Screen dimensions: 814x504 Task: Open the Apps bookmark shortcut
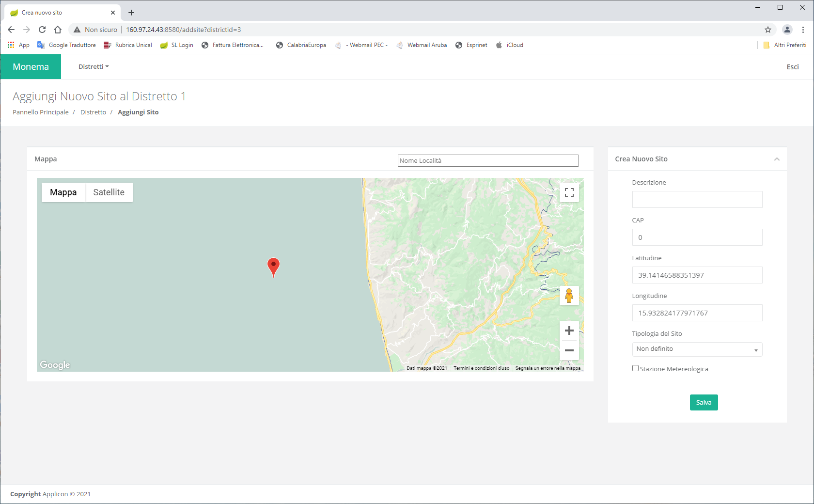(x=18, y=45)
